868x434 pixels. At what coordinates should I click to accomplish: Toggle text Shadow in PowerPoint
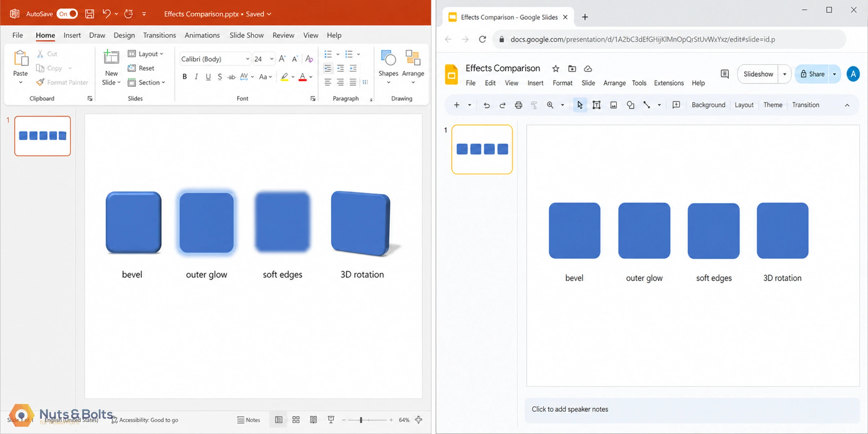[220, 77]
